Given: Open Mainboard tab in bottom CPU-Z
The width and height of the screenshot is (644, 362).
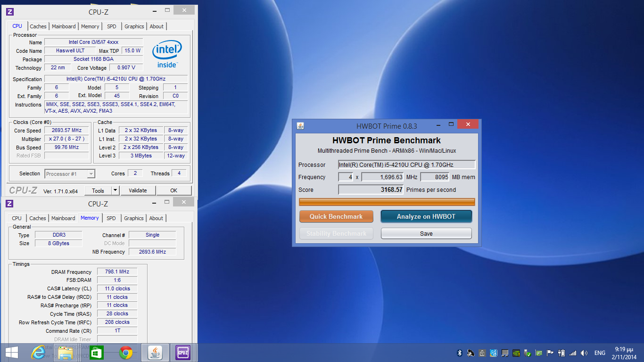Looking at the screenshot, I should click(x=63, y=218).
